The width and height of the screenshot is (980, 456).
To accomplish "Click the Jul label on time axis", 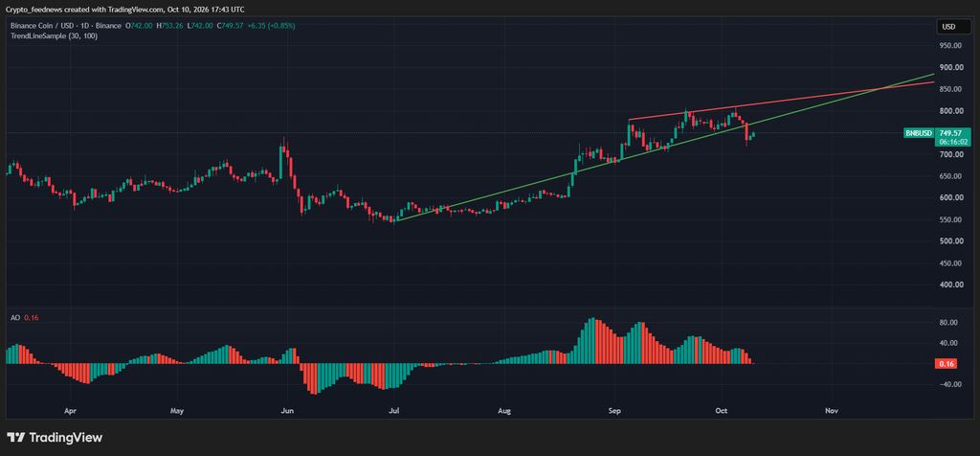I will click(x=393, y=411).
